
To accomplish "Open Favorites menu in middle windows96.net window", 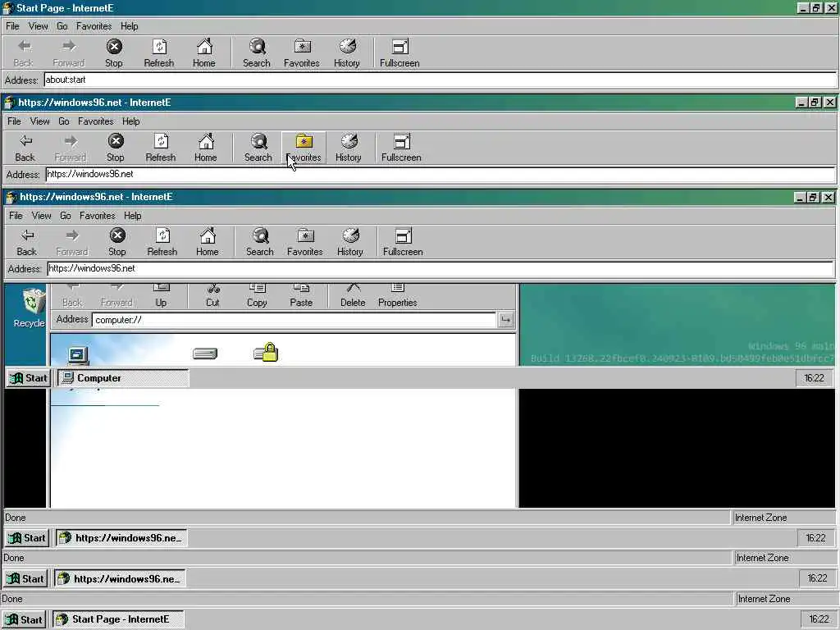I will click(95, 121).
